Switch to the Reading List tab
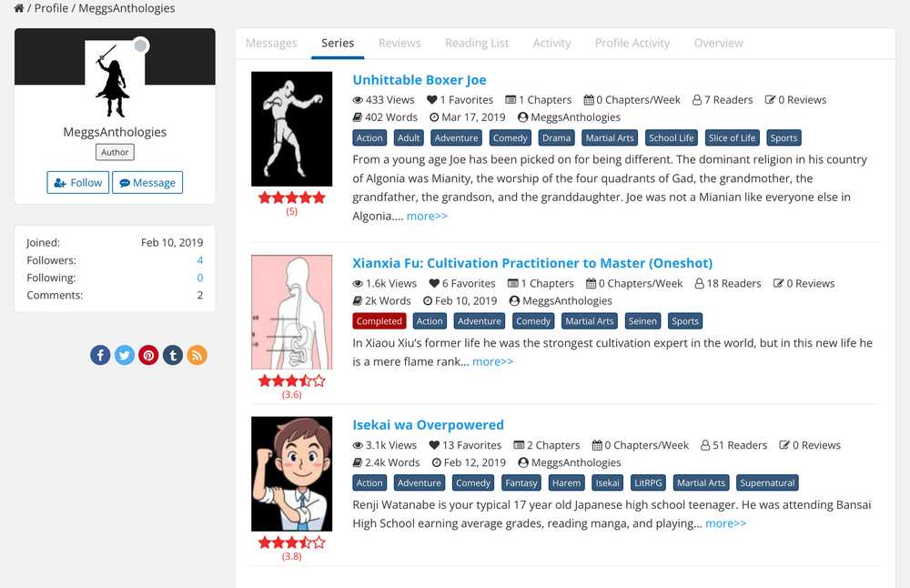This screenshot has height=588, width=910. pos(477,43)
